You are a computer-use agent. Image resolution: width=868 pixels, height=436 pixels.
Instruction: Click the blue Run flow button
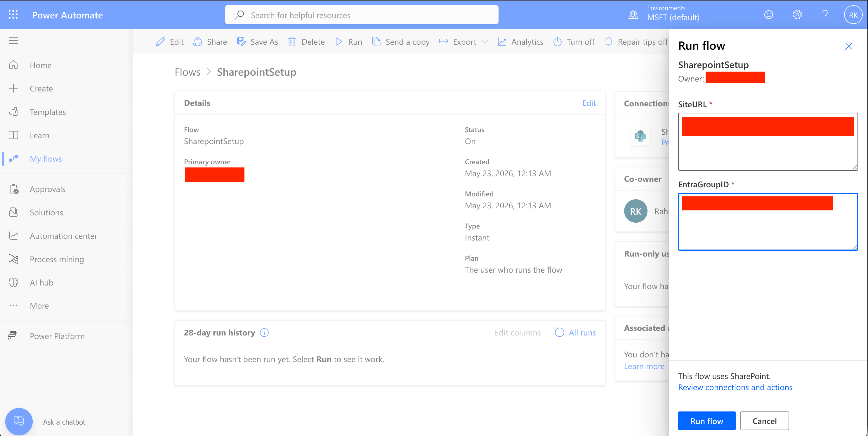706,421
